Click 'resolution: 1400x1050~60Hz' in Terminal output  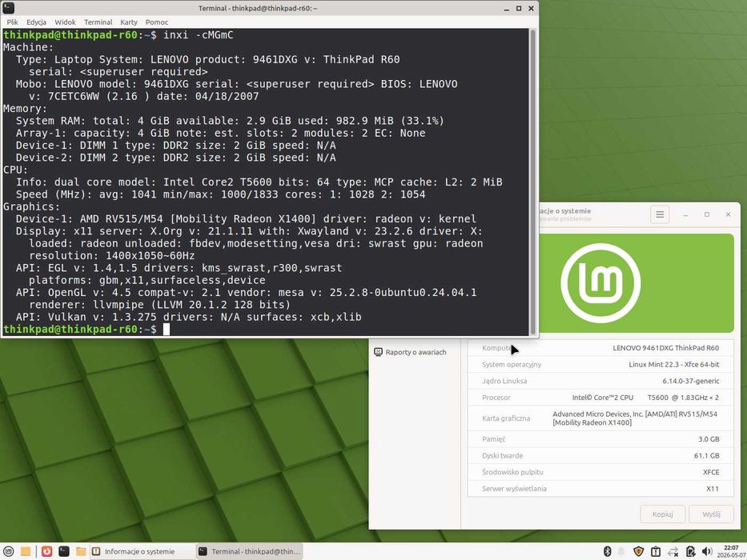coord(112,256)
